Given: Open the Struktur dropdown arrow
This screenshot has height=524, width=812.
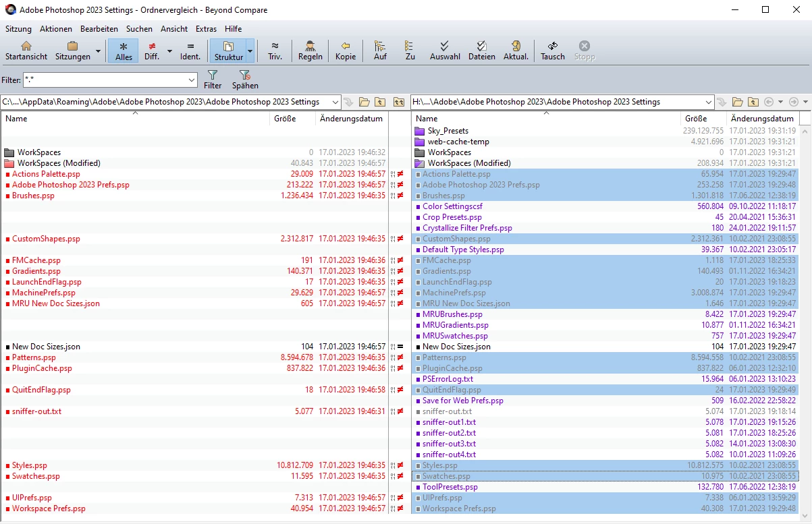Looking at the screenshot, I should click(x=250, y=51).
